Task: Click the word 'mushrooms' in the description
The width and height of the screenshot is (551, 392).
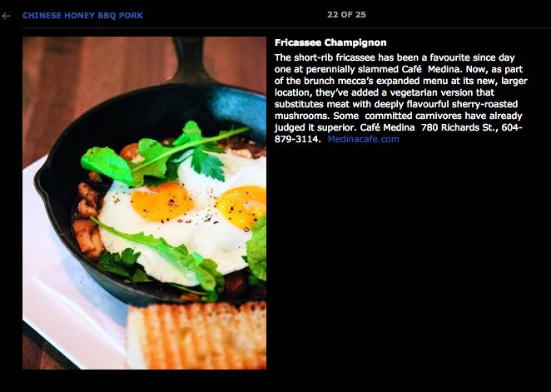Action: click(301, 116)
